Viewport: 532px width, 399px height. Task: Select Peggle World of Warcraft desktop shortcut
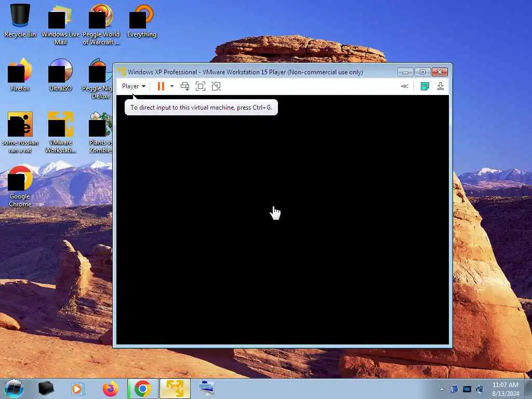[101, 25]
